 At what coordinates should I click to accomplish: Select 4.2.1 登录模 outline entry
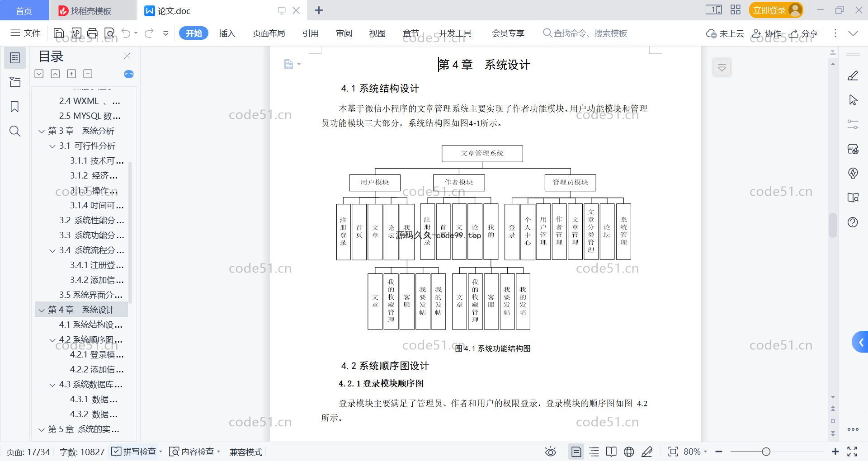coord(97,354)
